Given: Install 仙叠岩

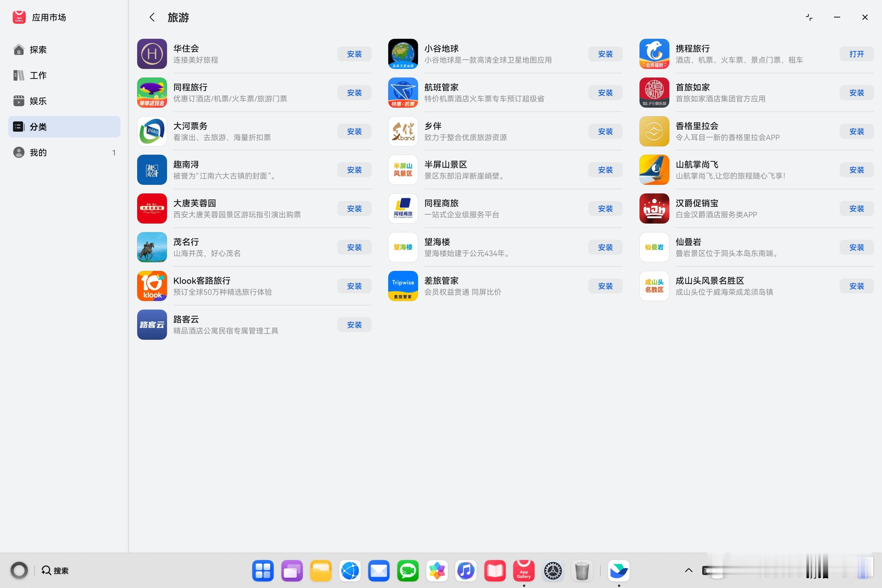Looking at the screenshot, I should [857, 247].
